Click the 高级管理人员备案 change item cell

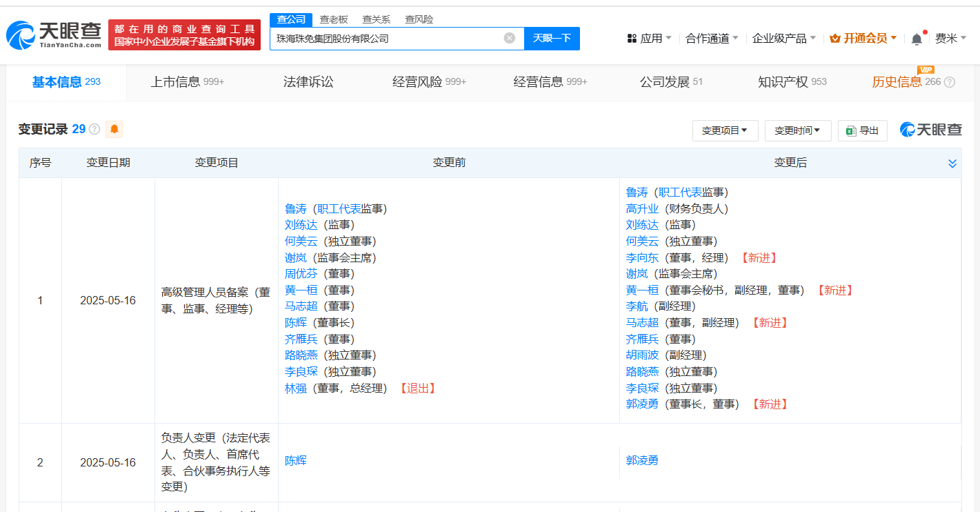pyautogui.click(x=216, y=300)
